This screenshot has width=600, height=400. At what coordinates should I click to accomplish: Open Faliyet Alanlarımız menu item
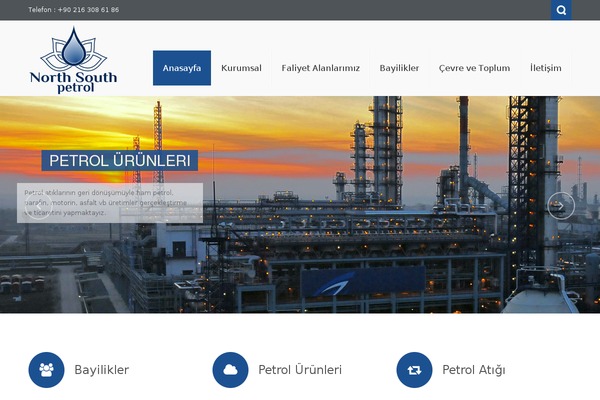click(x=321, y=68)
